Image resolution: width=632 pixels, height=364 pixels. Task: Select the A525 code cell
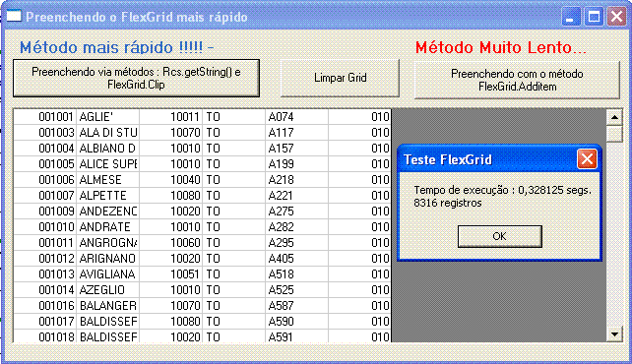pos(296,290)
